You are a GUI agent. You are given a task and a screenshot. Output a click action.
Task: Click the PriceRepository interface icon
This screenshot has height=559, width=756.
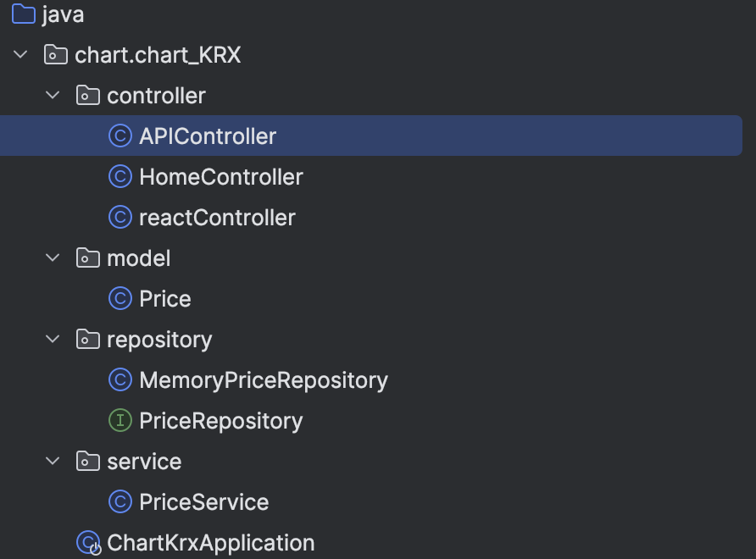[120, 421]
